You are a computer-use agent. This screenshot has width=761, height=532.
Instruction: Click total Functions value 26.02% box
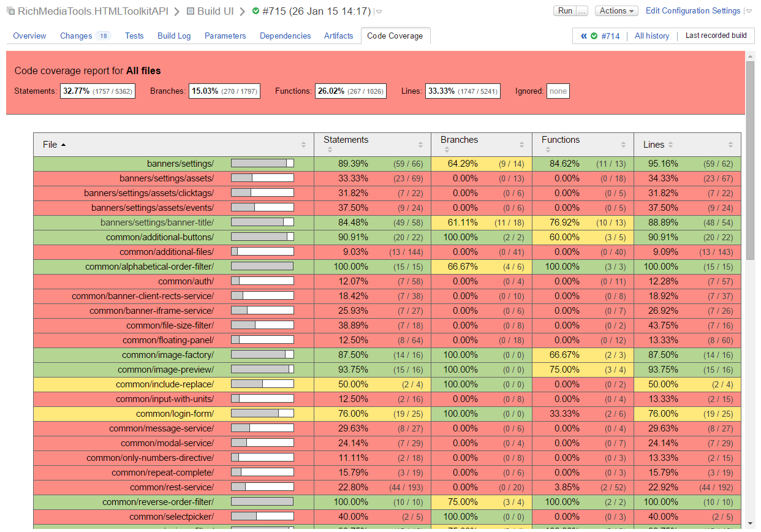[350, 91]
